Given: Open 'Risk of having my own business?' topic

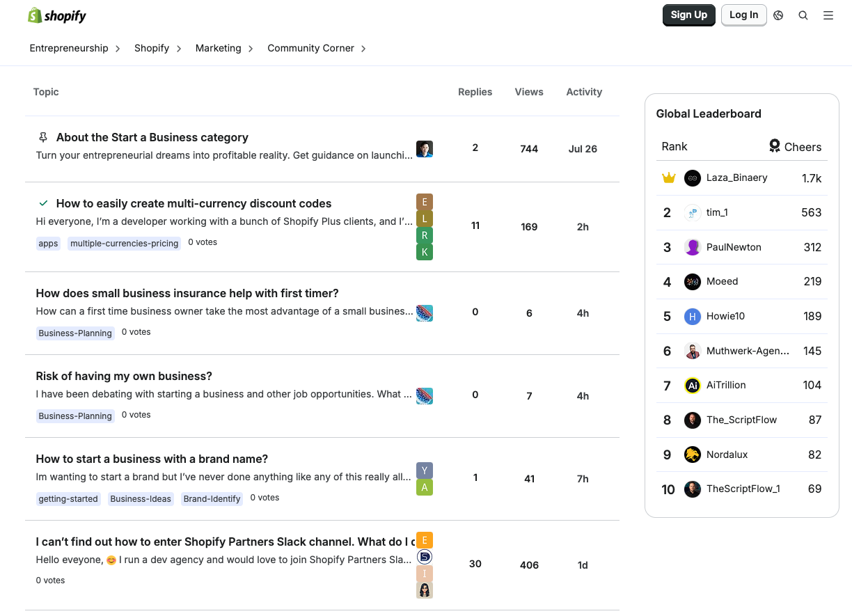Looking at the screenshot, I should pyautogui.click(x=124, y=377).
